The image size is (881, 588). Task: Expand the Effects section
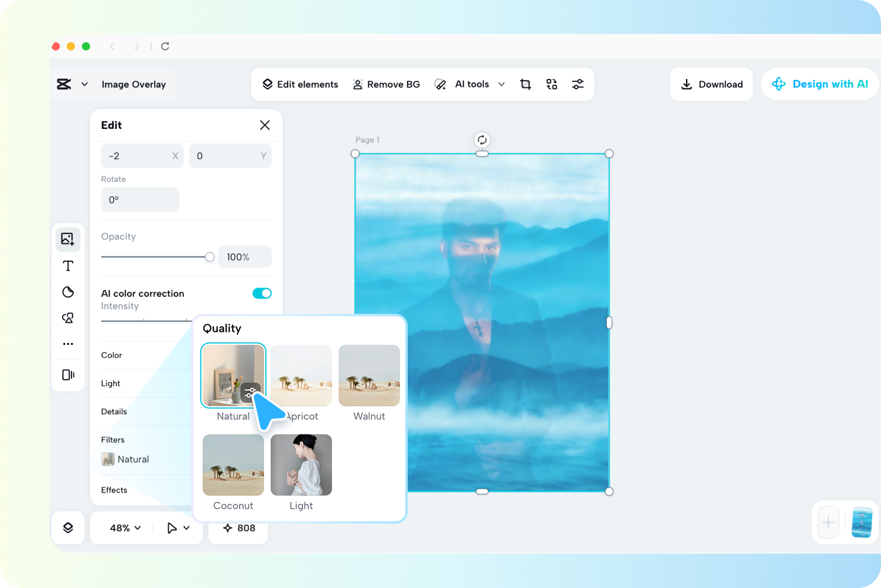[x=114, y=490]
